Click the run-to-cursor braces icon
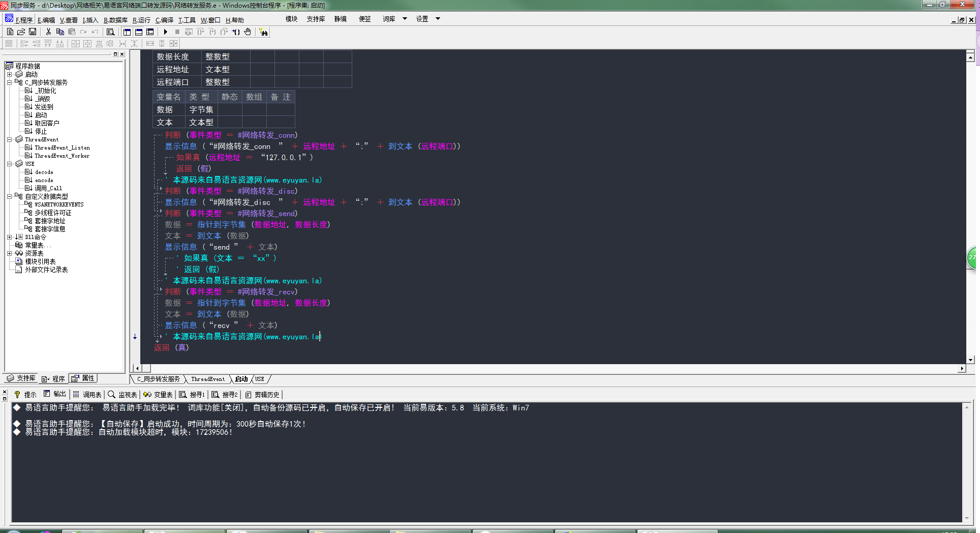 point(236,32)
